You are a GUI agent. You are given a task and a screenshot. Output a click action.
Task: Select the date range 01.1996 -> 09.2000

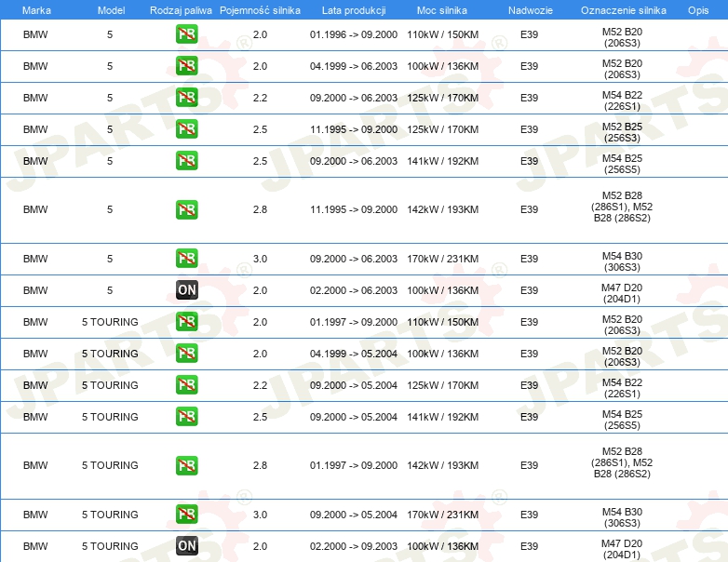coord(354,34)
